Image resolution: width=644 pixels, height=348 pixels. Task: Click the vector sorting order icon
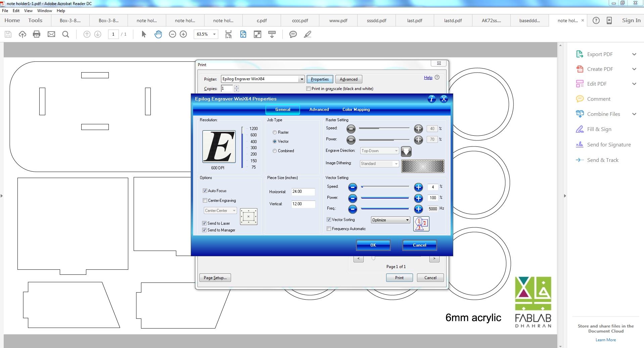pos(421,224)
